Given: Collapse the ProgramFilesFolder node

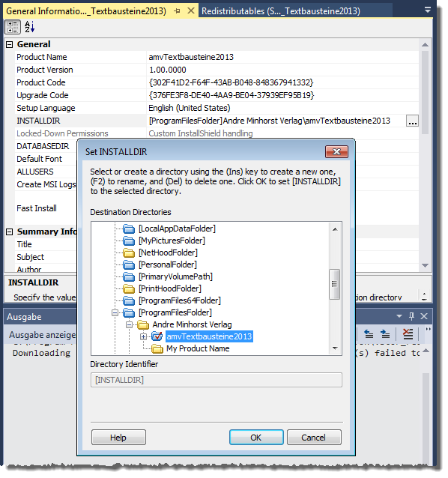Looking at the screenshot, I should coord(115,312).
